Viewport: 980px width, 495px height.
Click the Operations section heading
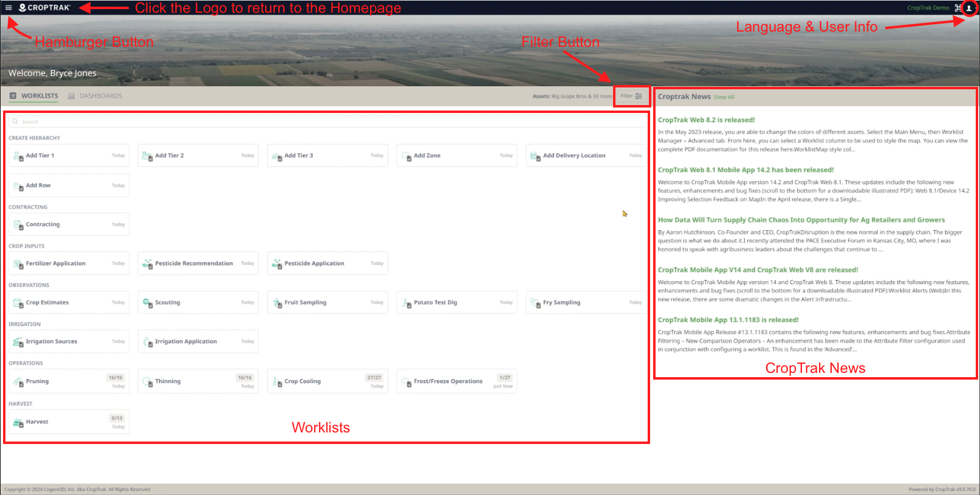(26, 363)
